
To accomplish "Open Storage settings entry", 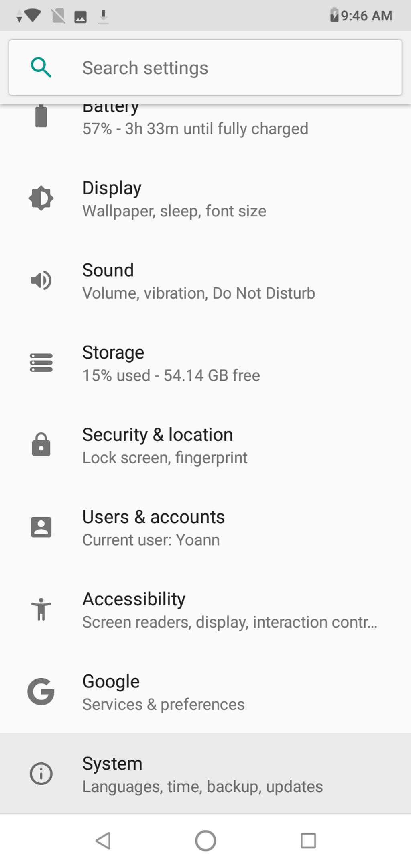I will [171, 363].
